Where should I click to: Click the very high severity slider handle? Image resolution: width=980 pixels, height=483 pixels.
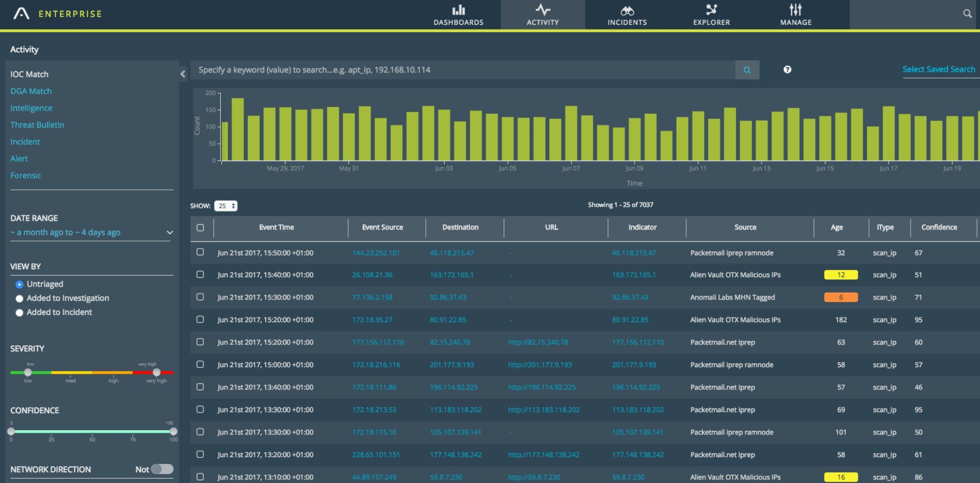156,372
